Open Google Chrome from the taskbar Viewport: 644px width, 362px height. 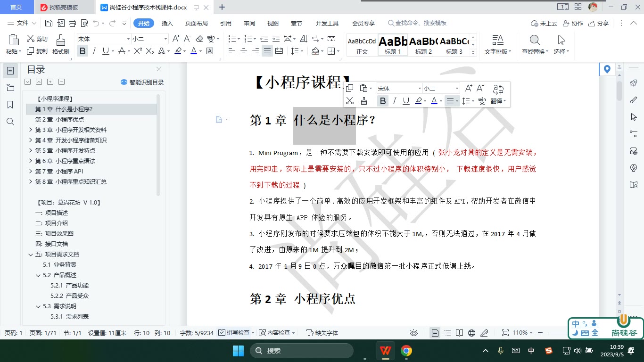tap(406, 351)
